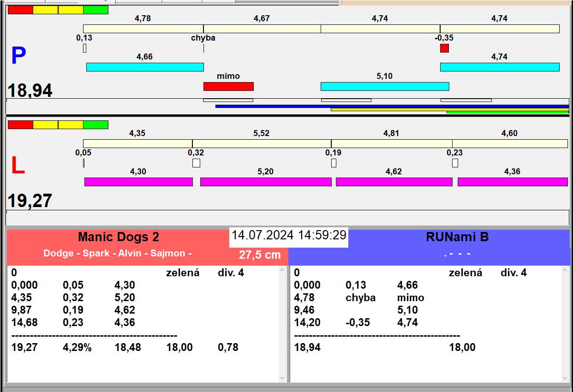Image resolution: width=573 pixels, height=392 pixels.
Task: Click the Dodge - Spark - Alvin - Sajmon lineup
Action: pos(117,253)
